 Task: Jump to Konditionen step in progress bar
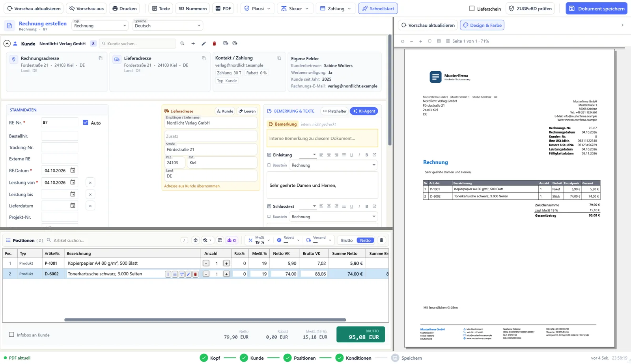pyautogui.click(x=353, y=358)
